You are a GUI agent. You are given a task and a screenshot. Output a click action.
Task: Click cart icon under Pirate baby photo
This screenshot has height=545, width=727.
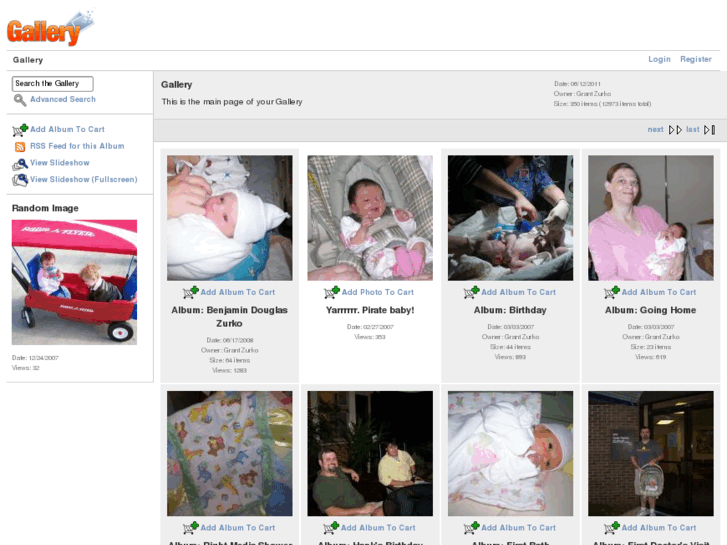(x=332, y=293)
